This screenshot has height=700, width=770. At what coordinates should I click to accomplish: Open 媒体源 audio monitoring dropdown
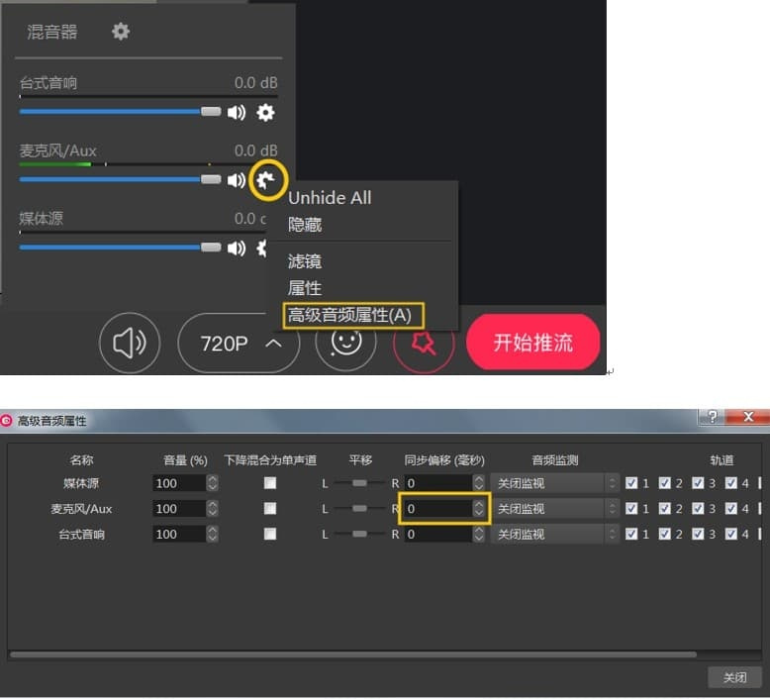click(555, 483)
